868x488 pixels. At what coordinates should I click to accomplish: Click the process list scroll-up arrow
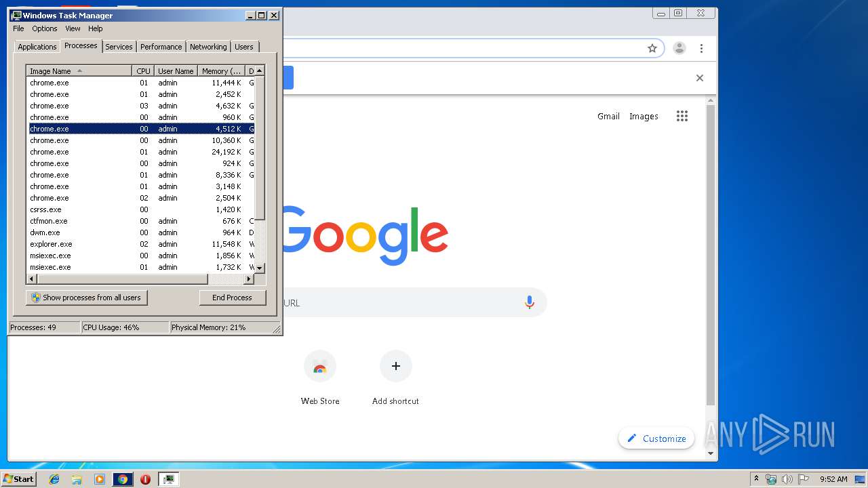click(260, 70)
